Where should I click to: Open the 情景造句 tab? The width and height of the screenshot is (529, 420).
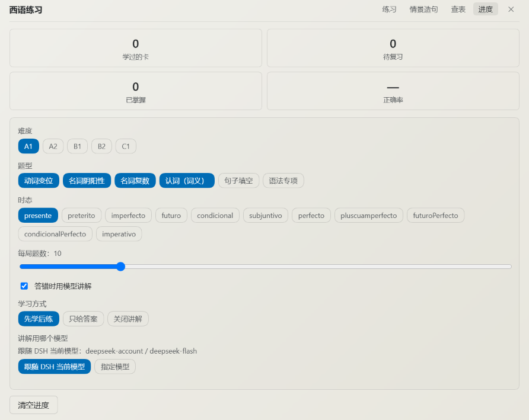pyautogui.click(x=424, y=9)
